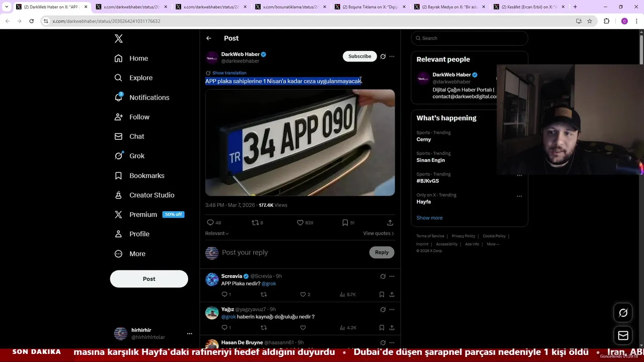Open a new browser tab

click(575, 7)
